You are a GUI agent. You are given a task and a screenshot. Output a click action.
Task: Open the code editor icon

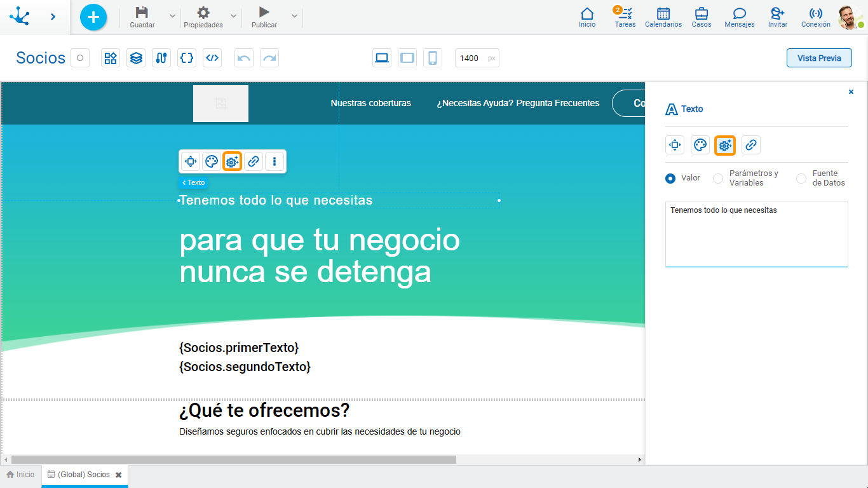212,58
